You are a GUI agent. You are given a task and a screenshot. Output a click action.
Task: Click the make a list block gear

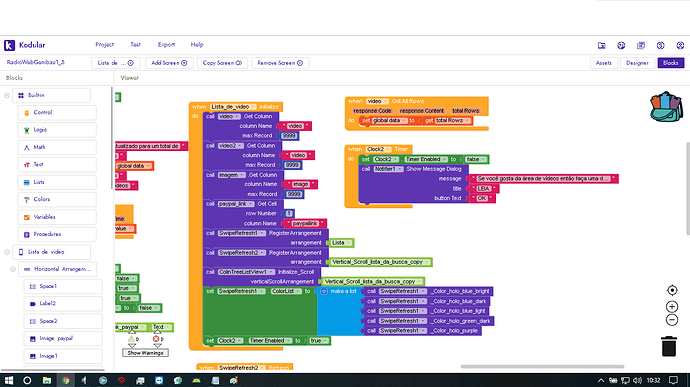pos(324,291)
